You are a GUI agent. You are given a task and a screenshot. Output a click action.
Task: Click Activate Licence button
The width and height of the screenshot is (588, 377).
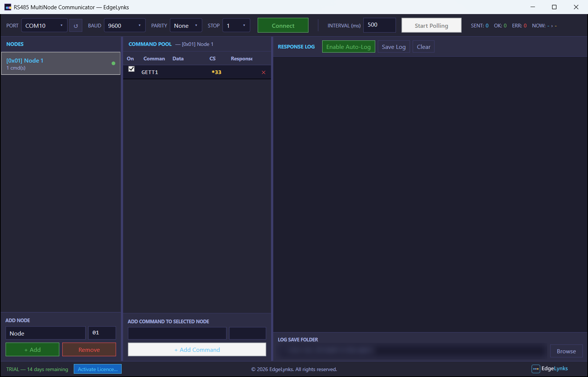tap(98, 369)
